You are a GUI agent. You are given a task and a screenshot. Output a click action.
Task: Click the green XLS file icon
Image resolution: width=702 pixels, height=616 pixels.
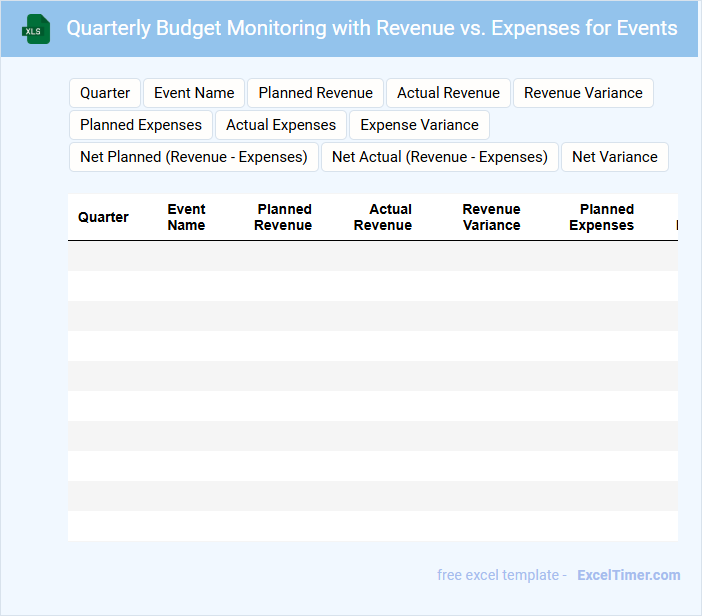[36, 29]
